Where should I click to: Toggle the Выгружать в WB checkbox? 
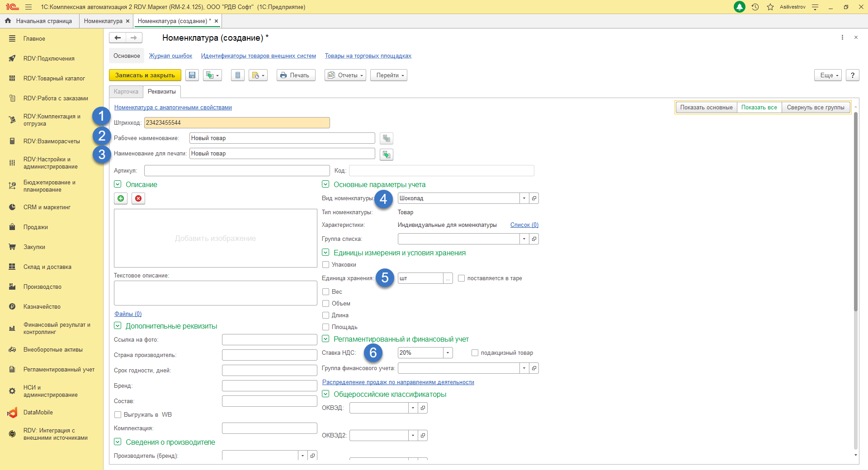point(118,415)
